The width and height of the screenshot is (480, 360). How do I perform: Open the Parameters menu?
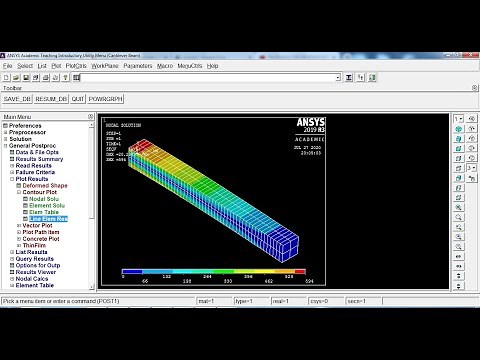point(138,66)
